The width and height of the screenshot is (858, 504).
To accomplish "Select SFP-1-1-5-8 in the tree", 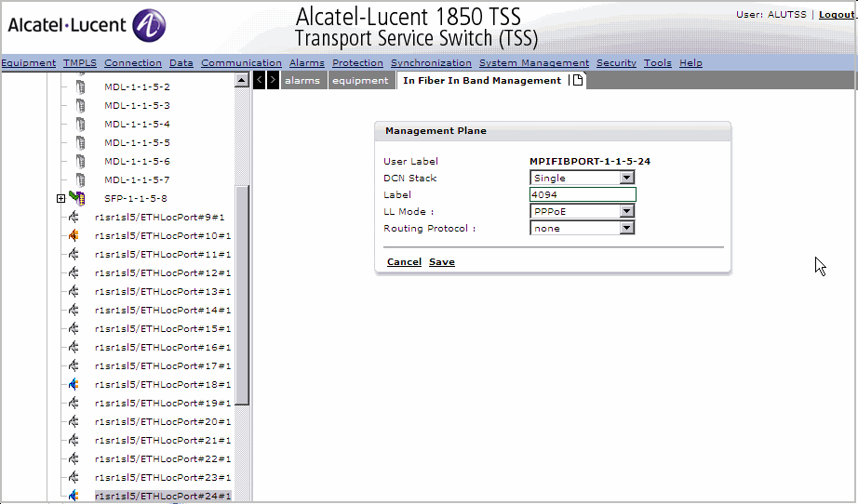I will tap(136, 198).
